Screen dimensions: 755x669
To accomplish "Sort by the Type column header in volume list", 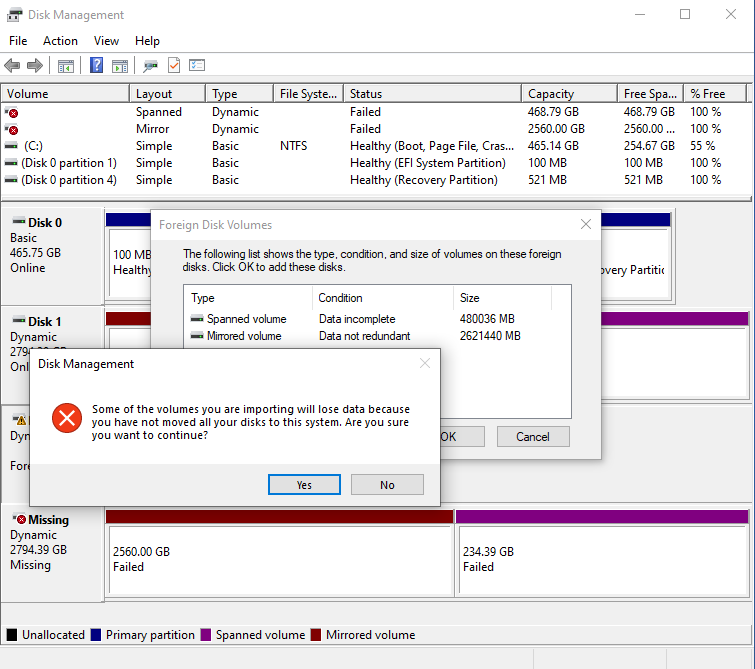I will pyautogui.click(x=239, y=93).
